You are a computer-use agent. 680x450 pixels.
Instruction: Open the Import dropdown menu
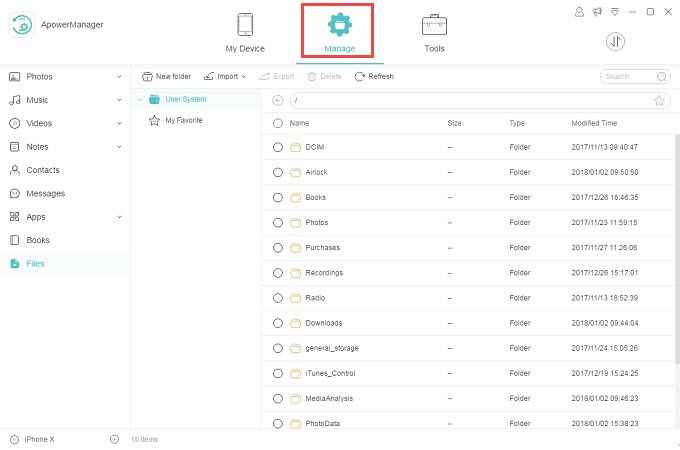[x=225, y=76]
